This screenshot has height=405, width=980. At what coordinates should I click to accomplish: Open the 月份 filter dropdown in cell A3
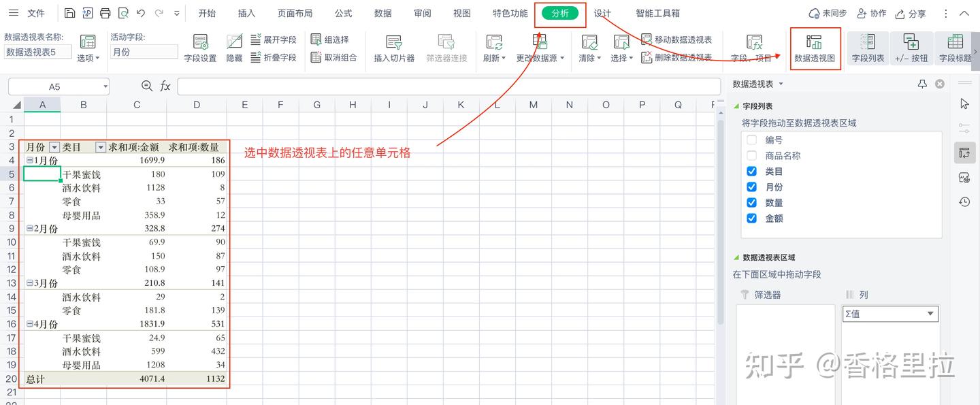54,147
